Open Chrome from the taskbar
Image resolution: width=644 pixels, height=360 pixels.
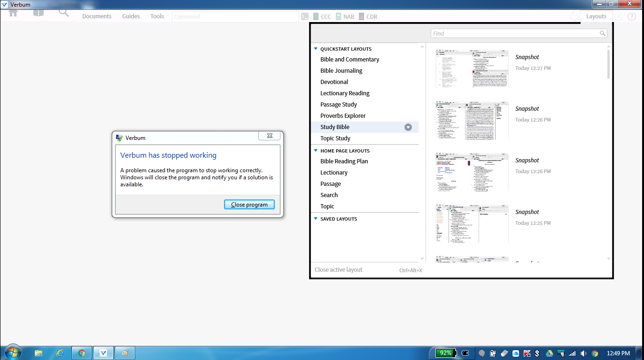click(x=82, y=353)
